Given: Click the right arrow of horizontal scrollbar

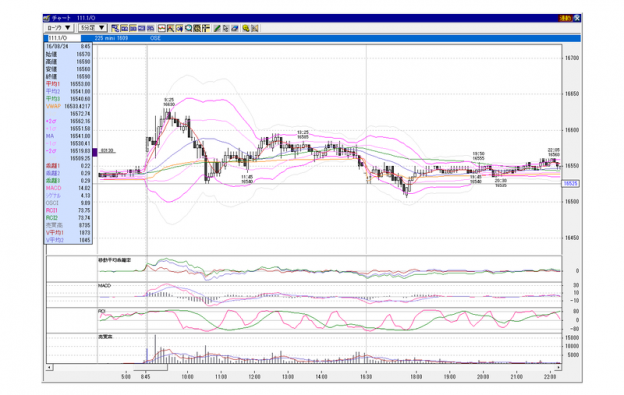Looking at the screenshot, I should (558, 367).
